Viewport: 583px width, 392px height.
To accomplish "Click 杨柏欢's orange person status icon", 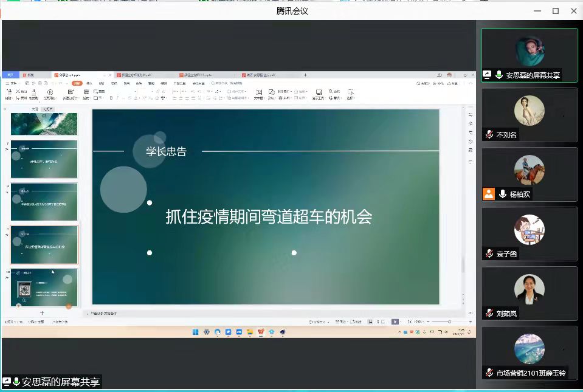I will point(489,194).
